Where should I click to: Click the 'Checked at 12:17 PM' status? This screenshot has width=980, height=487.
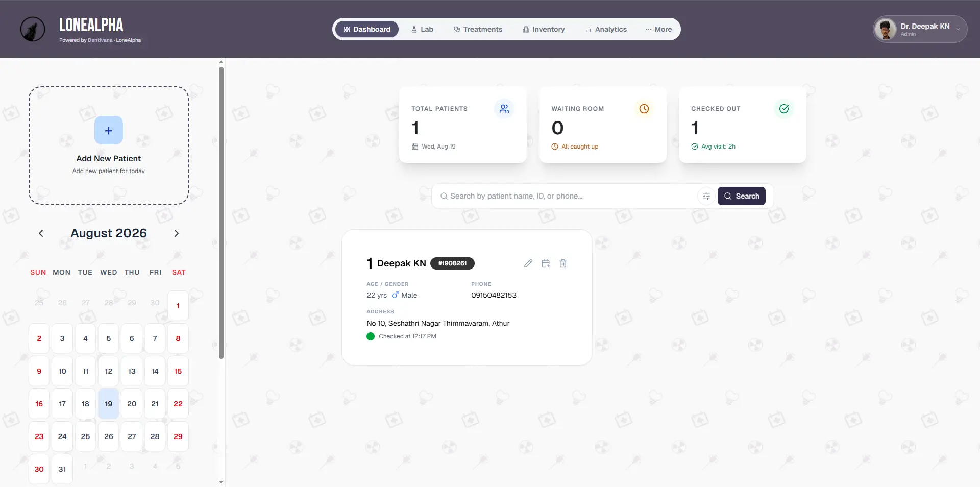(402, 336)
